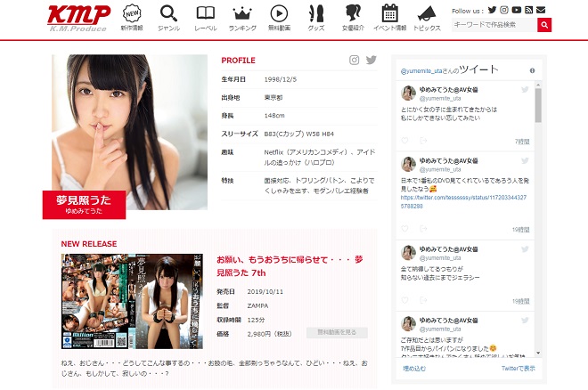Share the DVD tweet
588x390 pixels.
click(423, 229)
